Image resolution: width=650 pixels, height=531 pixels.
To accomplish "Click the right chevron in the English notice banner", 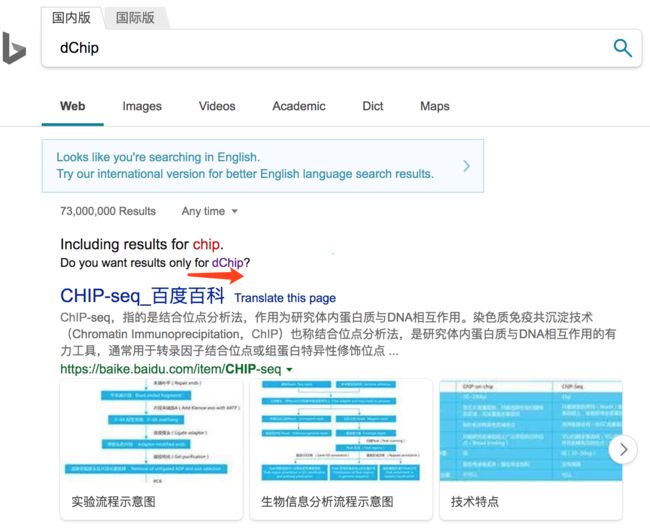I will [466, 166].
